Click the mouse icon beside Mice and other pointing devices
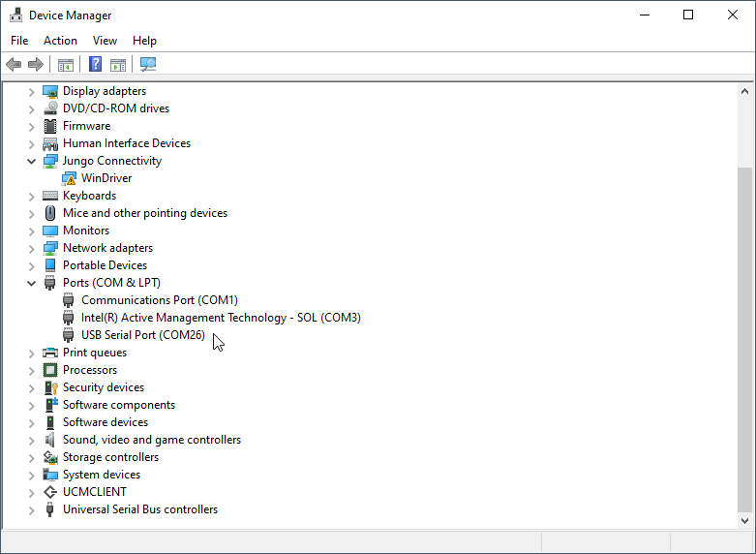This screenshot has height=554, width=756. coord(50,213)
